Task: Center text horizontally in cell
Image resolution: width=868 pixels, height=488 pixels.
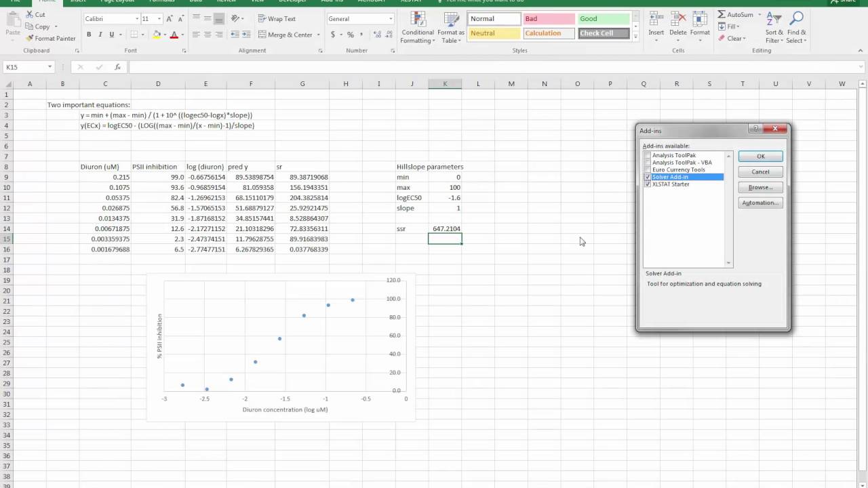Action: [207, 35]
